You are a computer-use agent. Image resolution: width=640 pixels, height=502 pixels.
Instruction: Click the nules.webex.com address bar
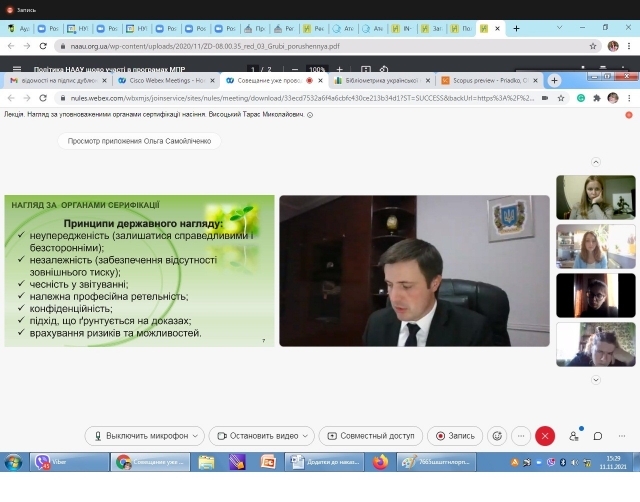300,98
